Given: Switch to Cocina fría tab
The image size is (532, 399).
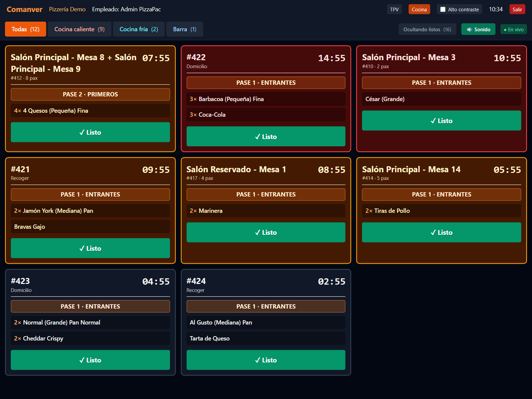Looking at the screenshot, I should (x=139, y=29).
